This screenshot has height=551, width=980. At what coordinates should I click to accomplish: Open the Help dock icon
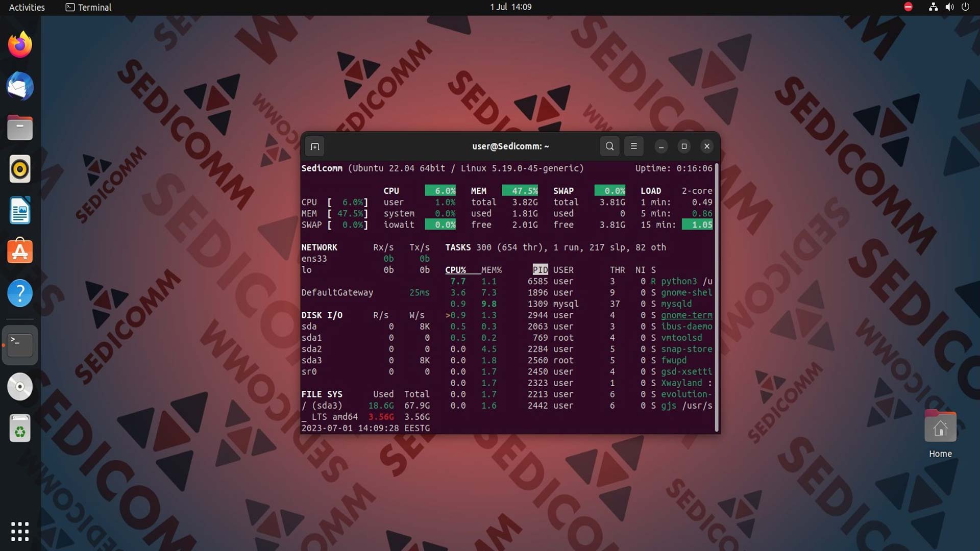coord(20,293)
